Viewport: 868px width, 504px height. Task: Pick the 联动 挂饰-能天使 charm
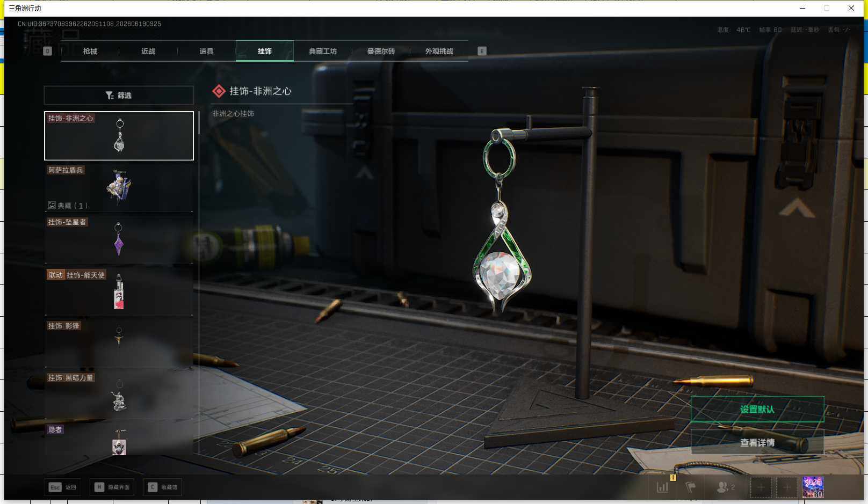pos(119,291)
